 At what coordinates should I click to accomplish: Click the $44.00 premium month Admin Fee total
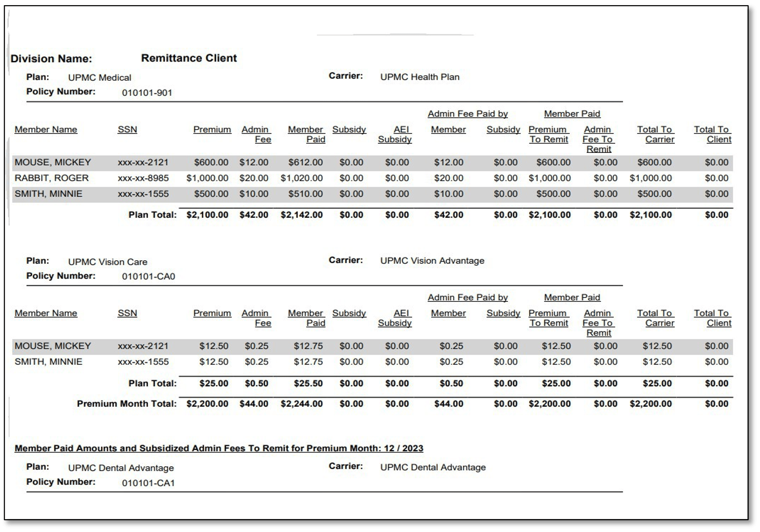point(254,404)
